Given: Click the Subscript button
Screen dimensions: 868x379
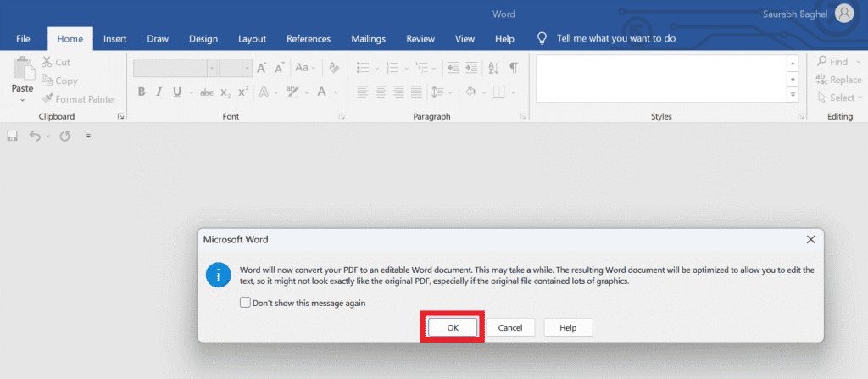Looking at the screenshot, I should 225,92.
